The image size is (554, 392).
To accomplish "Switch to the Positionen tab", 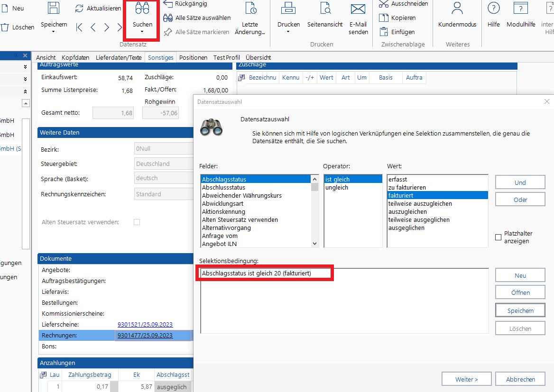I will (193, 57).
